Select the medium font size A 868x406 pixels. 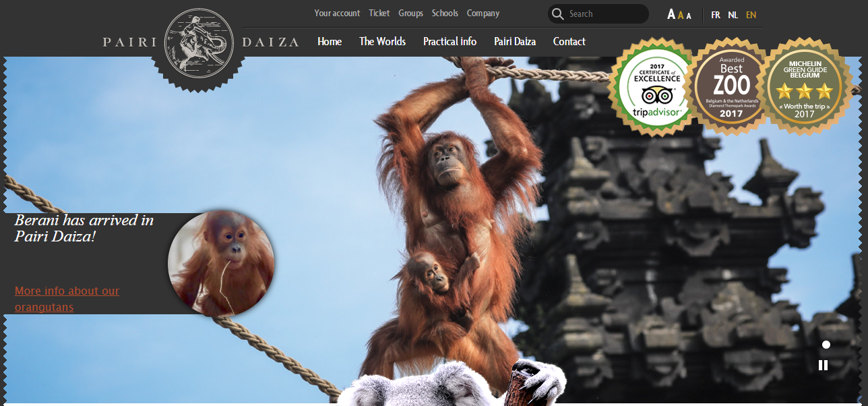[x=681, y=16]
